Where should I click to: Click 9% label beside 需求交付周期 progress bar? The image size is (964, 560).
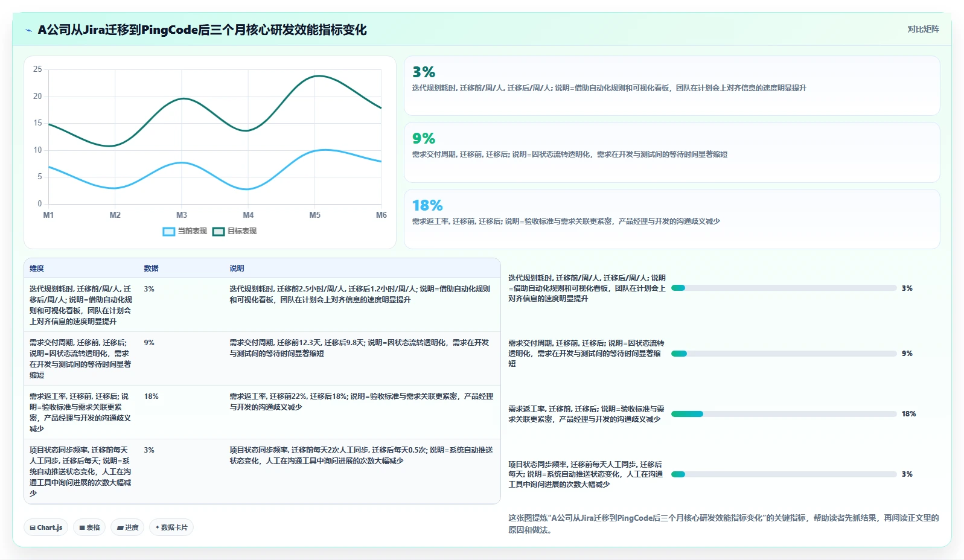point(907,354)
